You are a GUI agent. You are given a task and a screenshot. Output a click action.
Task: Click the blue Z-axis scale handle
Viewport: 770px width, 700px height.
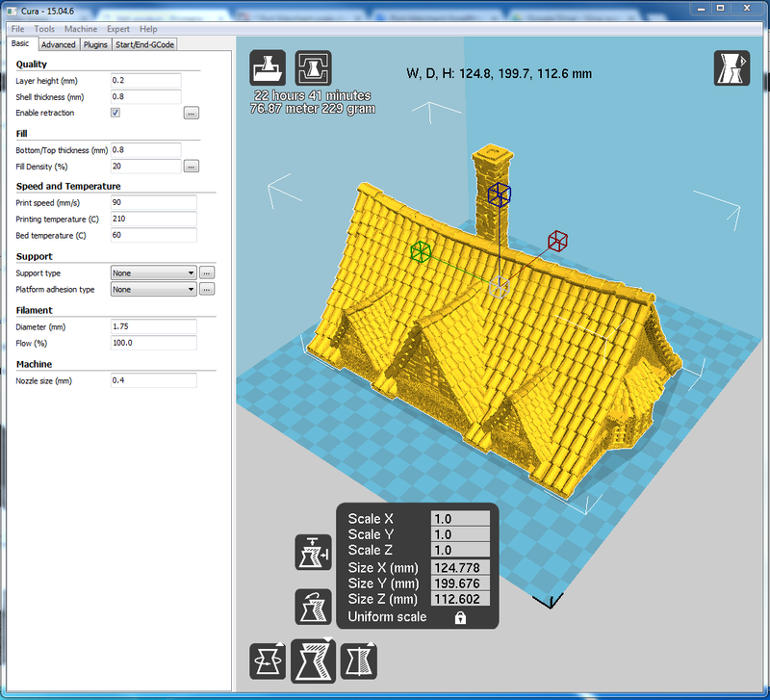[500, 194]
